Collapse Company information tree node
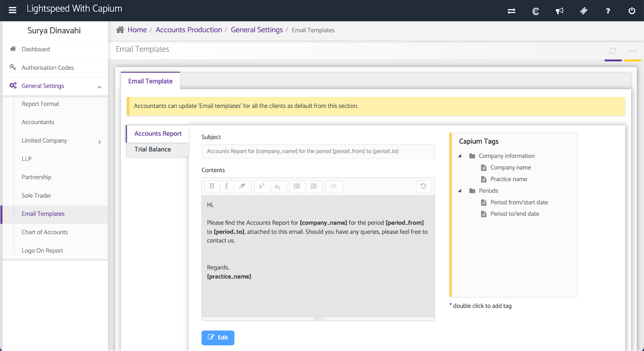 [x=460, y=156]
